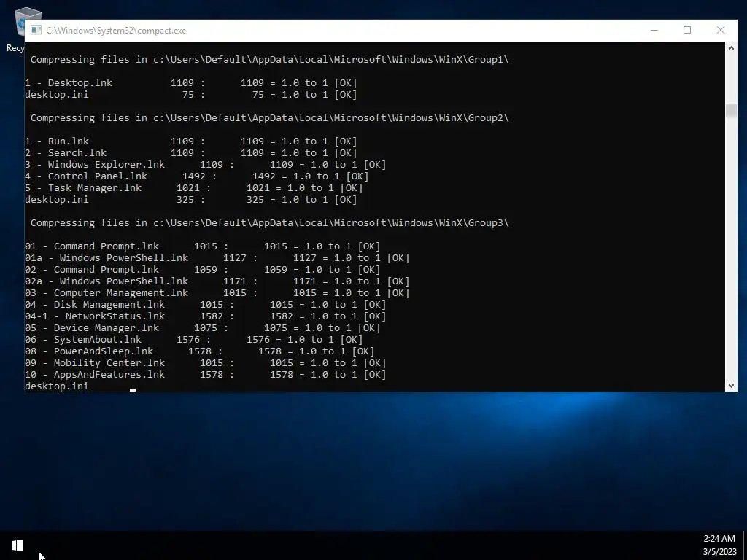Click the 'Compressing files in' Group1 path line
Viewport: 747px width, 560px height.
270,60
